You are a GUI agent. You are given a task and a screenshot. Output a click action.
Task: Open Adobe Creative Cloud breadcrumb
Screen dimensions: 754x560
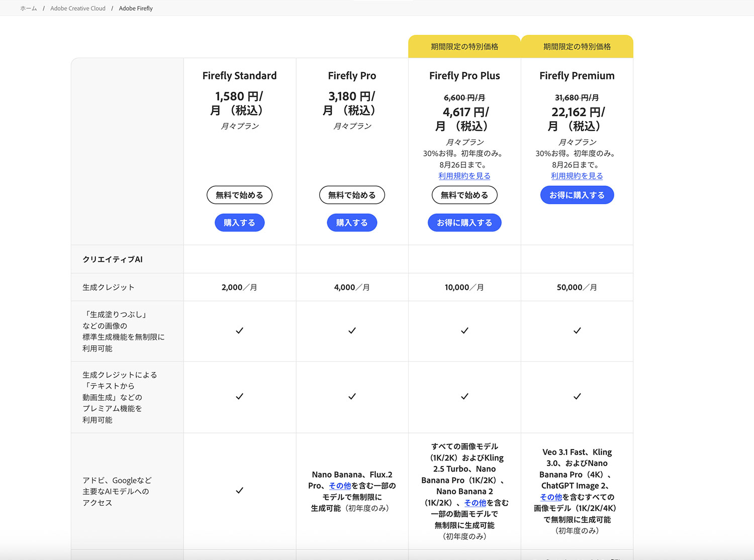tap(78, 9)
